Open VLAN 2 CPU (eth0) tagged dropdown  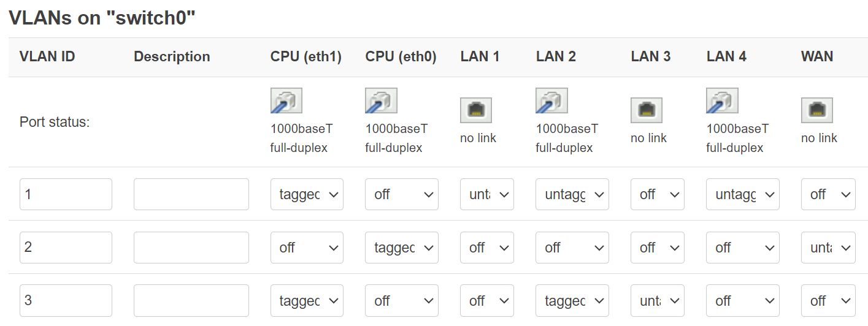click(402, 248)
